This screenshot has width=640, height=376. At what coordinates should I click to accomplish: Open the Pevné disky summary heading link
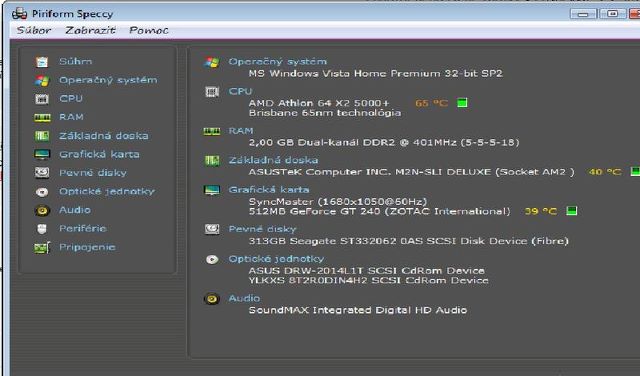[x=262, y=229]
